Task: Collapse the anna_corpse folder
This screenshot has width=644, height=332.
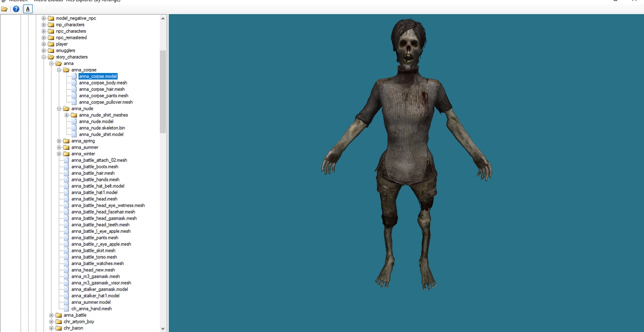Action: [x=59, y=70]
